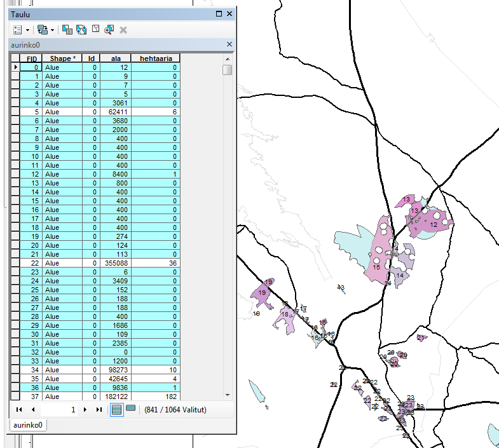Screen dimensions: 499x448
Task: Maximize the Taulu window
Action: click(x=219, y=14)
